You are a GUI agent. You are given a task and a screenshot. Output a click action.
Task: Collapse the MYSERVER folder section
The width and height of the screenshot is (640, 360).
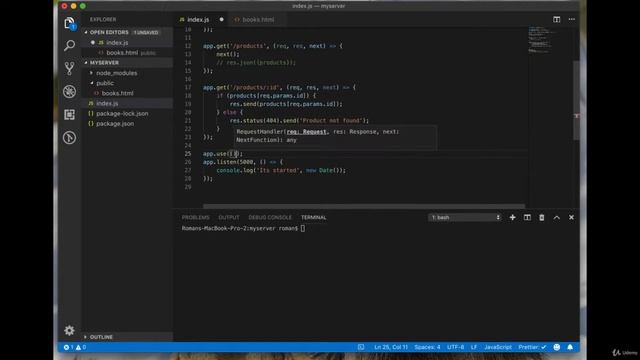click(86, 63)
